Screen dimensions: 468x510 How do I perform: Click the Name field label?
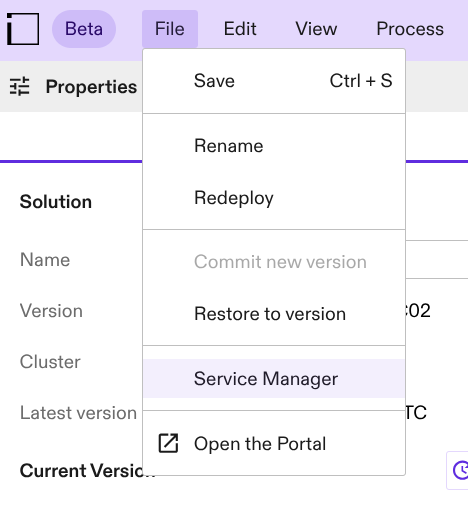45,260
